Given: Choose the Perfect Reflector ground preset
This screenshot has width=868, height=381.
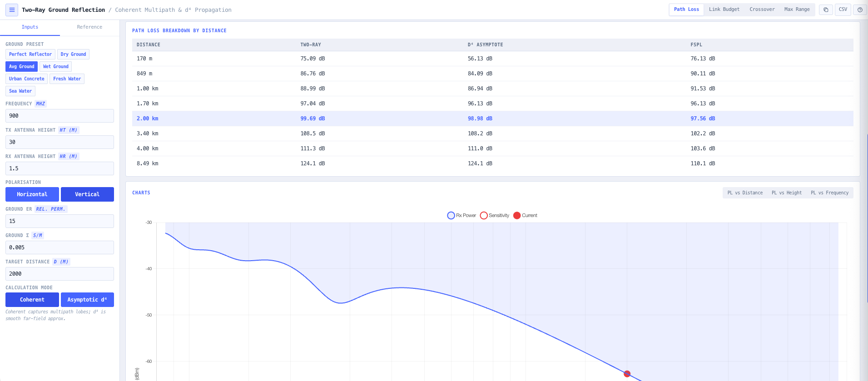Looking at the screenshot, I should coord(30,54).
